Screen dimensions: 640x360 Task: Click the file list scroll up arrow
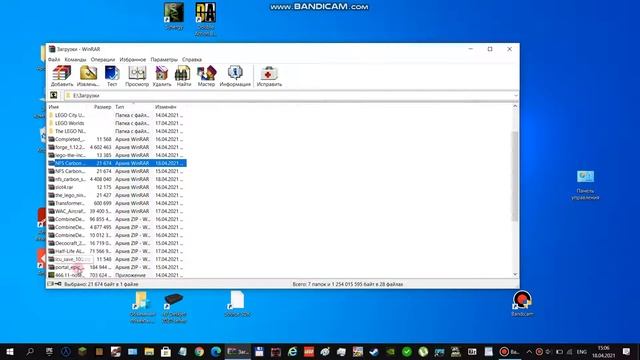click(515, 107)
